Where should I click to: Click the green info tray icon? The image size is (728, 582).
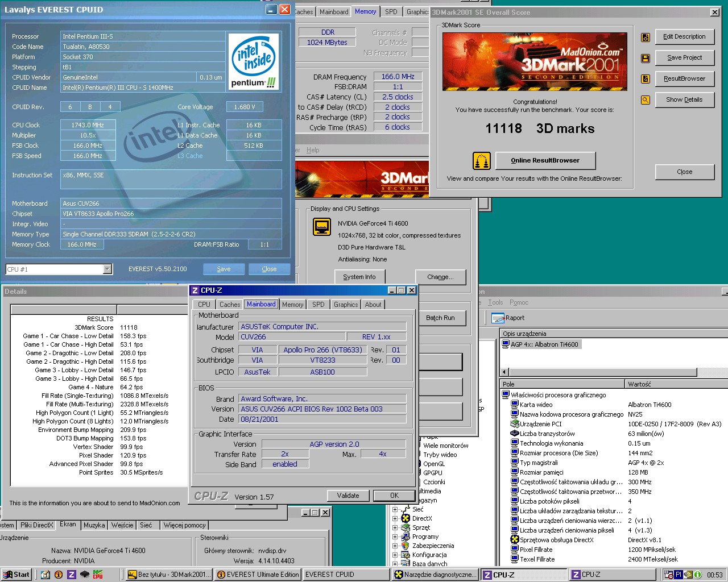tap(697, 575)
